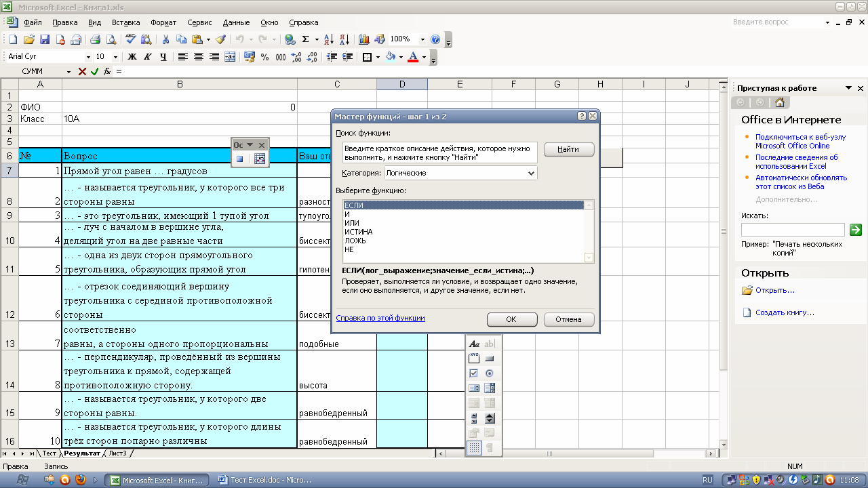Expand the paste options arrow
The width and height of the screenshot is (868, 488).
[208, 39]
